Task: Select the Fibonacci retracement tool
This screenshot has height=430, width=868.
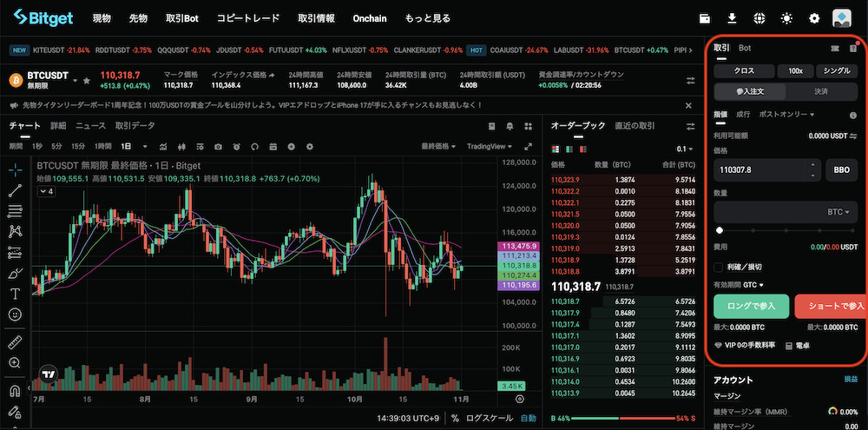Action: click(x=16, y=211)
